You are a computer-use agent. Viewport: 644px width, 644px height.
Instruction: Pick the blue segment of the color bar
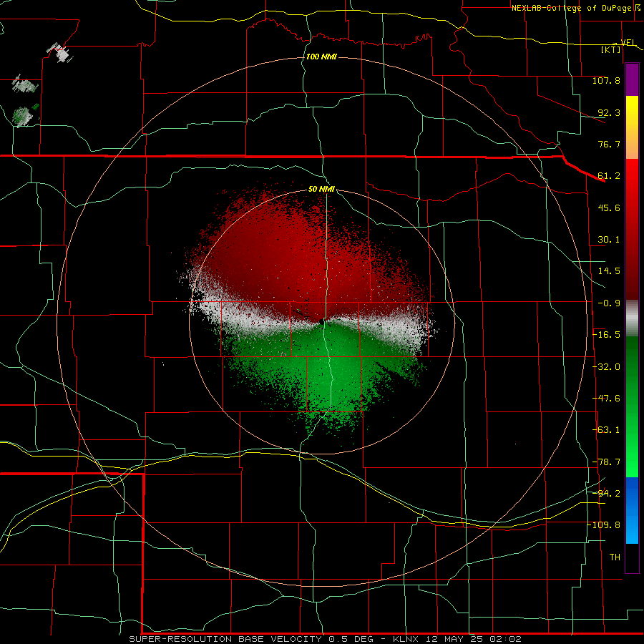click(632, 510)
